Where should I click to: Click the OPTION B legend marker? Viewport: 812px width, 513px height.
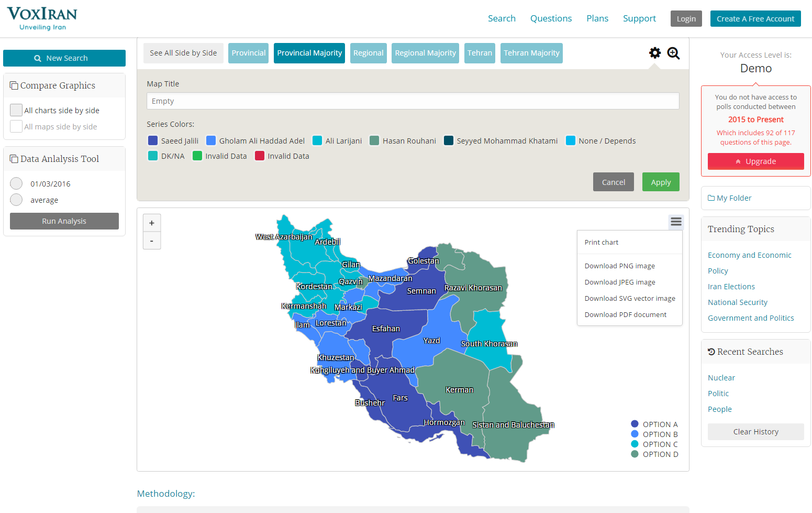tap(635, 434)
